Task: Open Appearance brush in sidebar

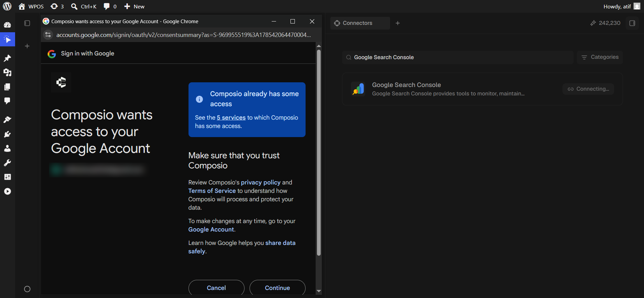Action: click(7, 120)
